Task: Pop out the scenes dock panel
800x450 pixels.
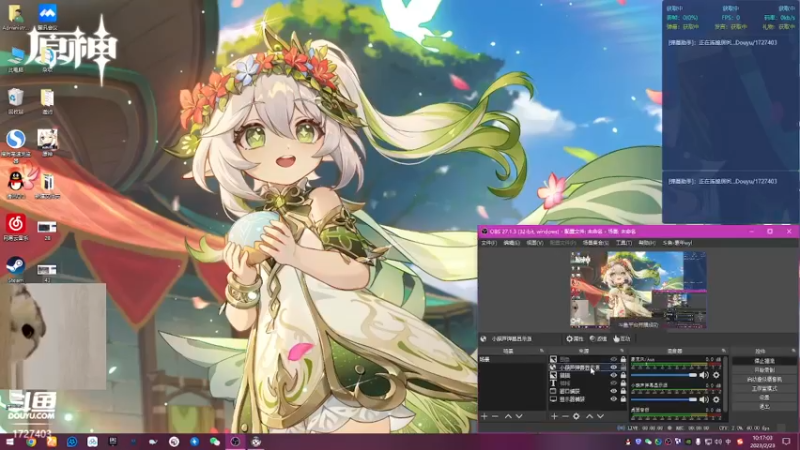Action: [542, 351]
